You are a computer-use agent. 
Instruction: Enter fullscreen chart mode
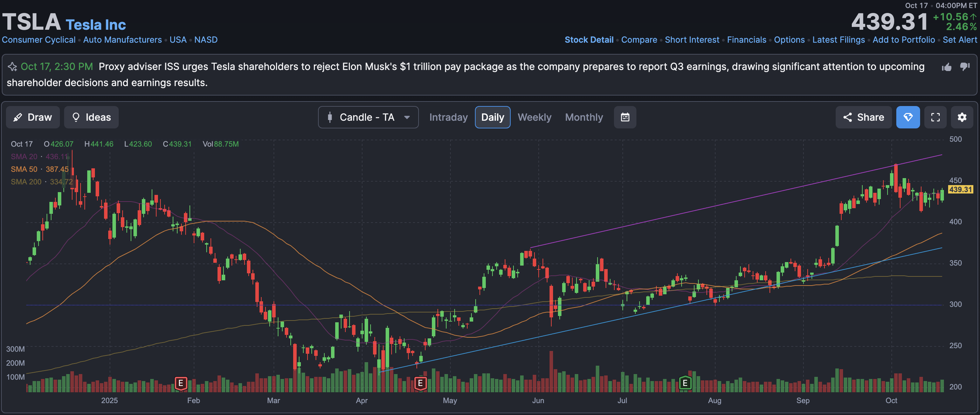point(935,117)
